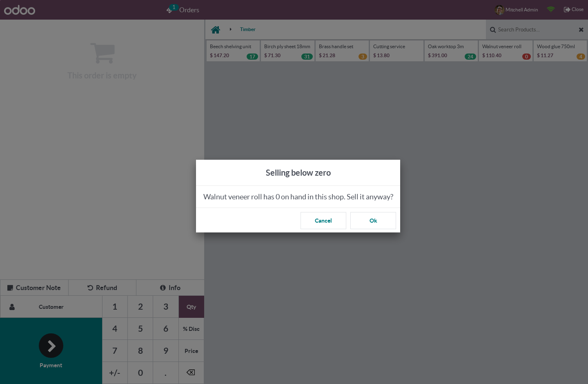588x384 pixels.
Task: Switch numpad to Price mode
Action: [x=192, y=351]
